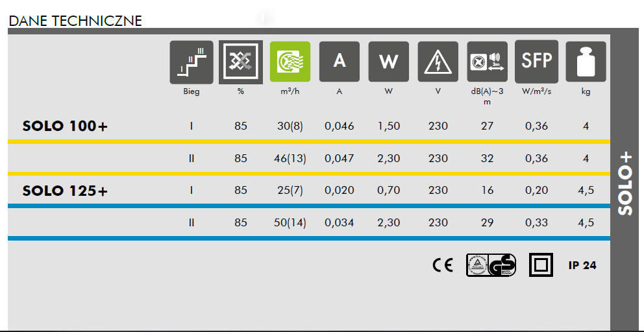This screenshot has width=644, height=332.
Task: Select the SOLO 125+ model name
Action: pos(65,191)
